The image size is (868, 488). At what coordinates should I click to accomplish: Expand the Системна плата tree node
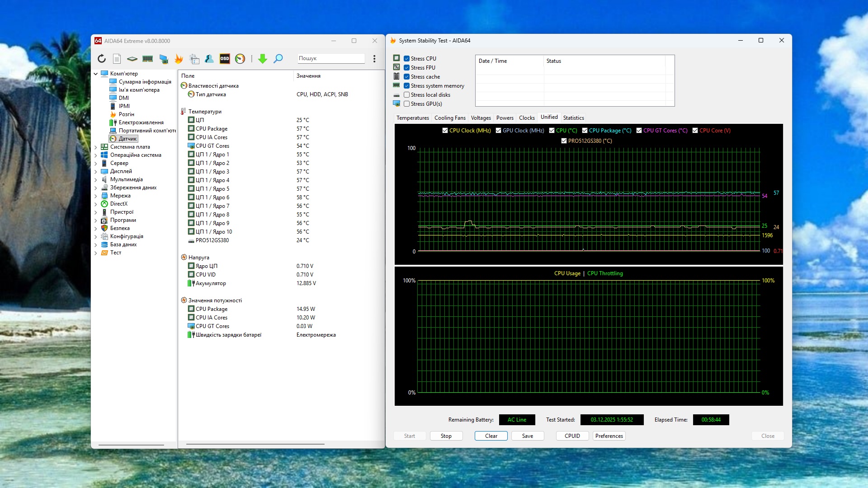[x=96, y=147]
